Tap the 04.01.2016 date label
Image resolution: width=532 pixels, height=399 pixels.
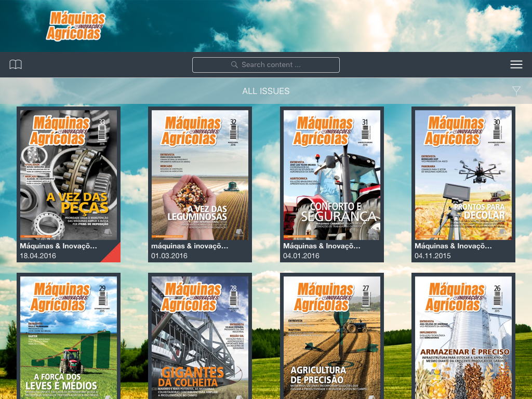coord(301,256)
